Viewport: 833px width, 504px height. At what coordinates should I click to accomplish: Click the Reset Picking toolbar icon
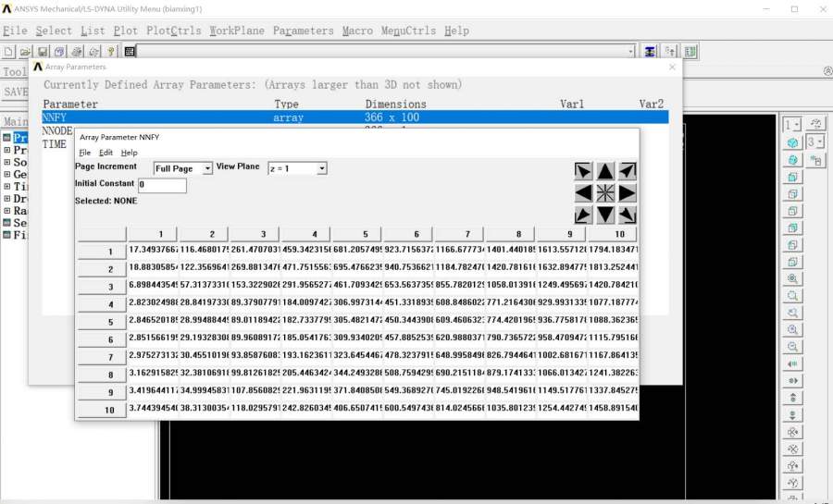click(x=670, y=52)
